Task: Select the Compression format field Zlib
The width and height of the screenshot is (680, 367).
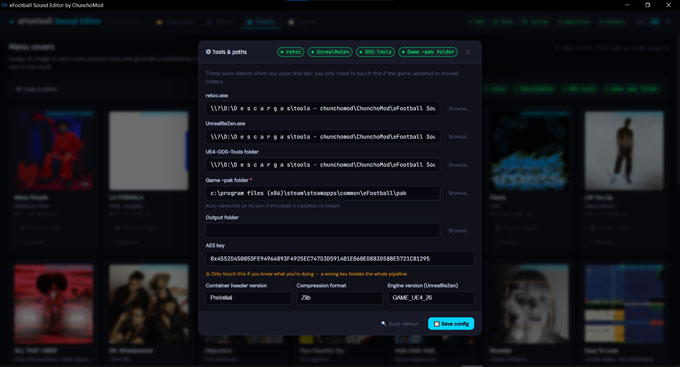Action: (340, 298)
